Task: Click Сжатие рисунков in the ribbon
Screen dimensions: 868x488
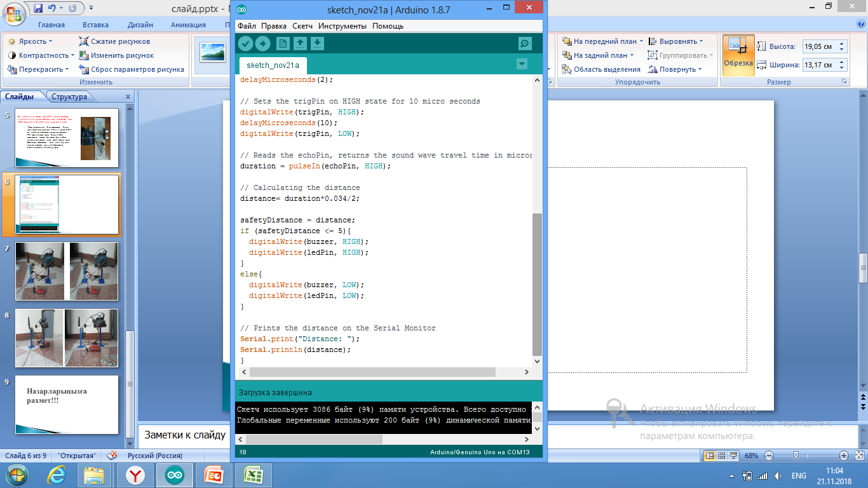Action: (115, 41)
